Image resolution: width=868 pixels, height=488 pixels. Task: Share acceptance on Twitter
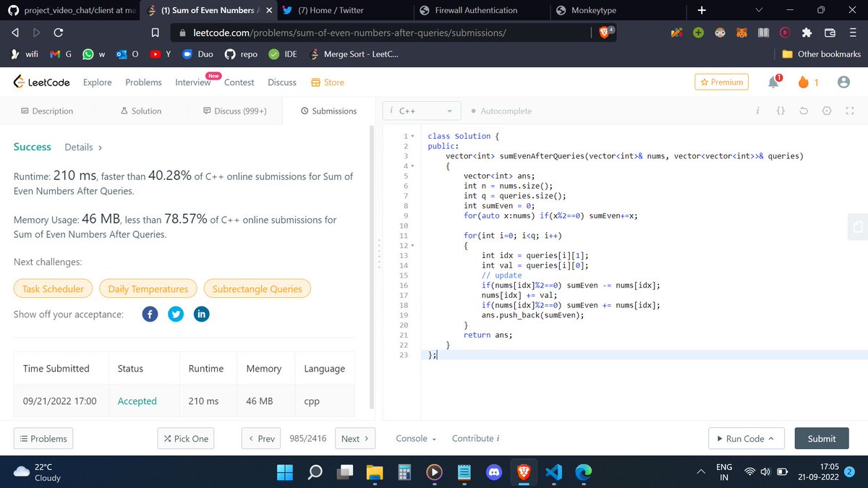(176, 314)
